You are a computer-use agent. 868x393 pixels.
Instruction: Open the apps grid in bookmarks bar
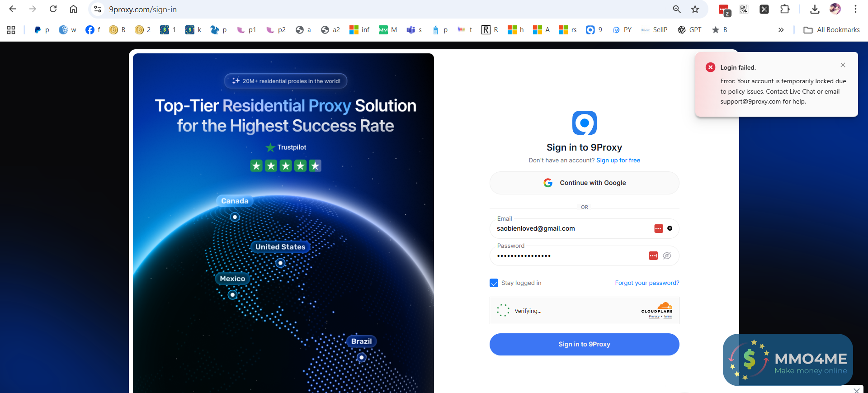pos(11,30)
